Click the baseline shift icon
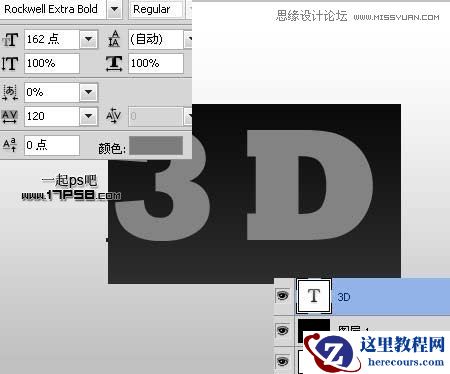Viewport: 450px width, 374px height. 10,145
